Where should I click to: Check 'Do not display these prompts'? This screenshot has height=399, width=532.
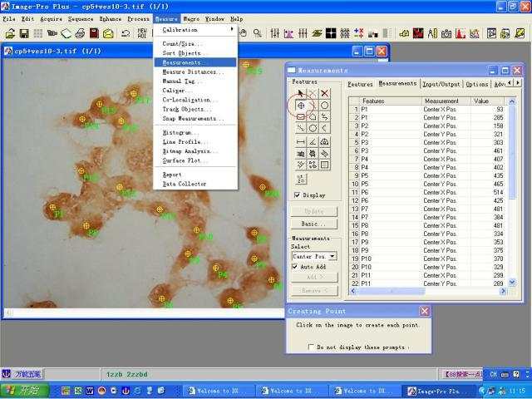coord(311,347)
